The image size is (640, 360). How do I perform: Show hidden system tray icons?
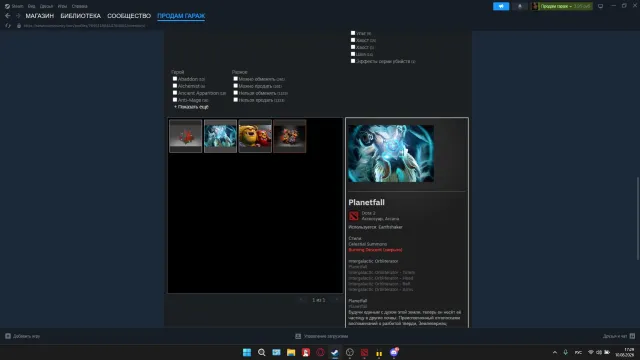[x=555, y=352]
